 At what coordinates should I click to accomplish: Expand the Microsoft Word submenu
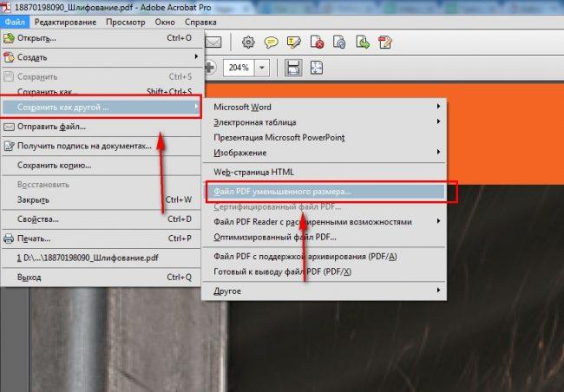(325, 108)
